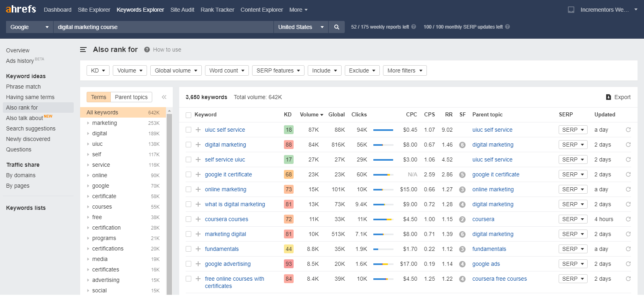This screenshot has height=296, width=644.
Task: Click the clicks distribution bar for google advertising
Action: point(383,264)
